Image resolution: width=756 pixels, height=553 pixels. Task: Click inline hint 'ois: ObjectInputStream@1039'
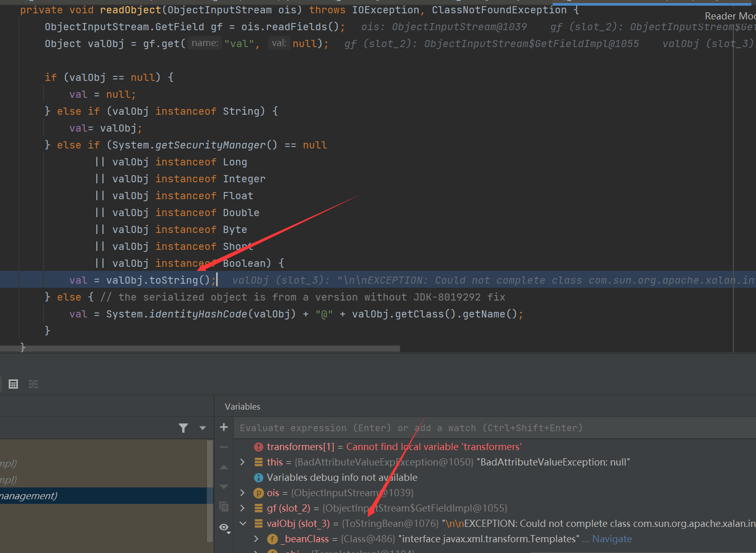pyautogui.click(x=444, y=27)
